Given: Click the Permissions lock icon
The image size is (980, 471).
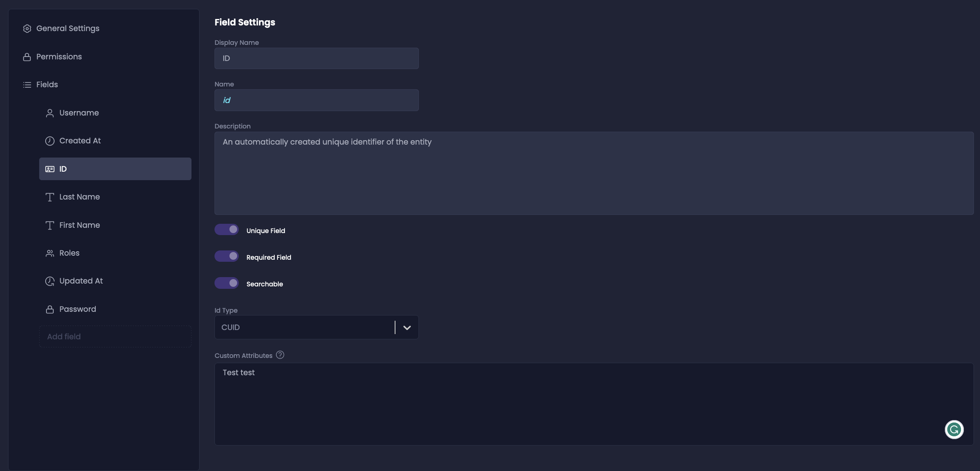Looking at the screenshot, I should point(27,57).
